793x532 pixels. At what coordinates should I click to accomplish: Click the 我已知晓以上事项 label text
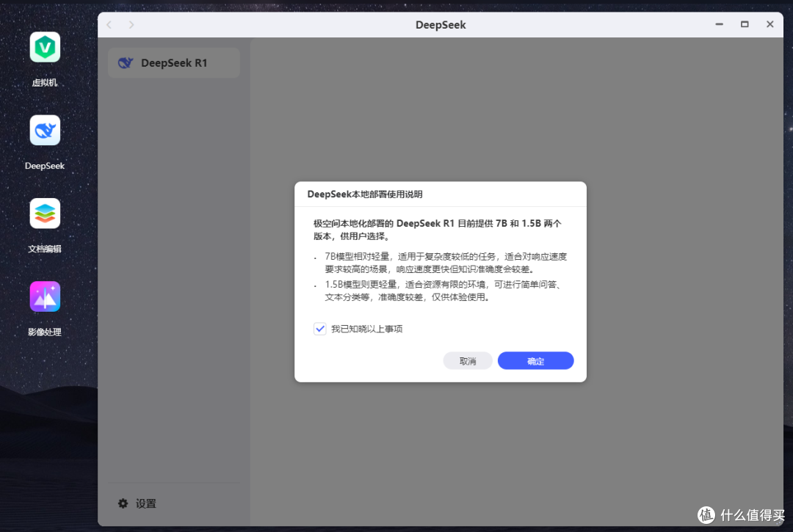point(366,329)
